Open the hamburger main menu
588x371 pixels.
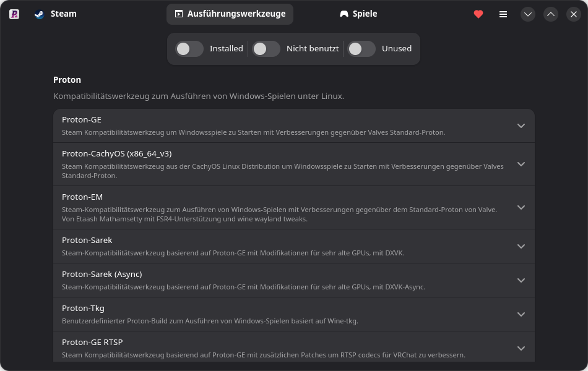pos(503,14)
